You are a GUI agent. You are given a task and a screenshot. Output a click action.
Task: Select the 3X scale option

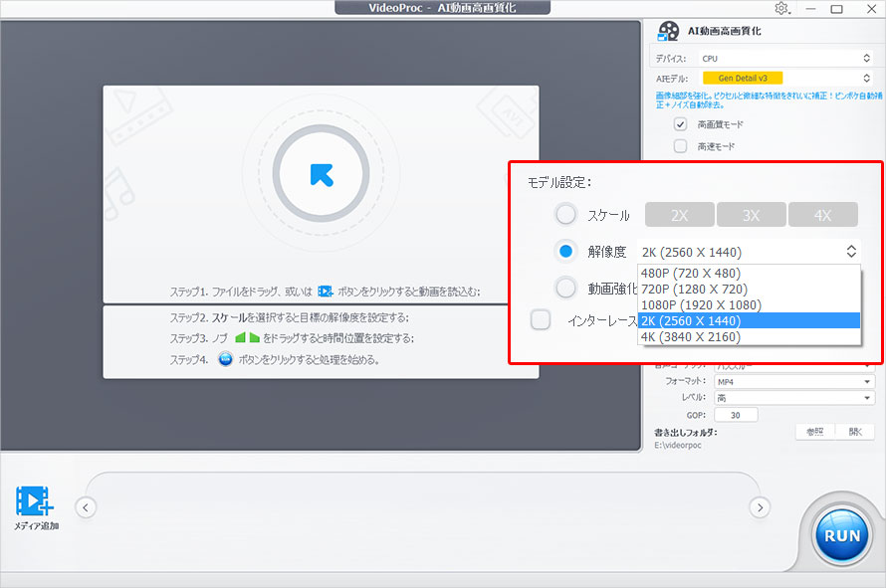point(751,214)
